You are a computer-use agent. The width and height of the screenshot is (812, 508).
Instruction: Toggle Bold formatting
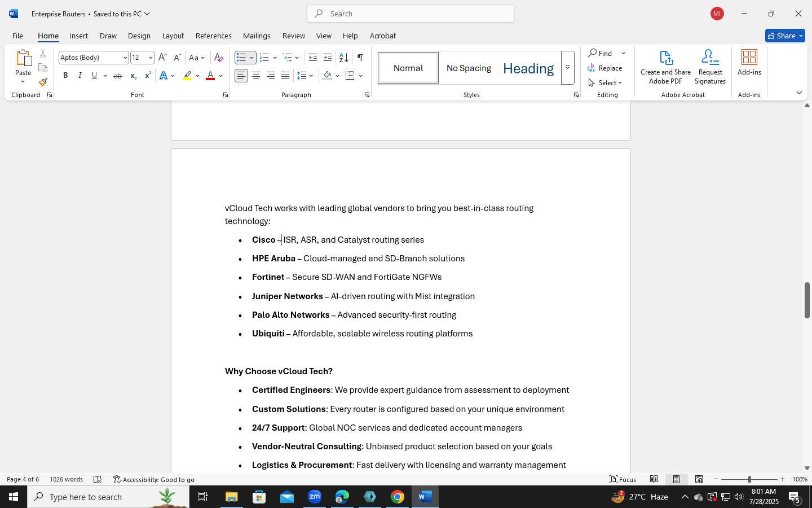tap(65, 76)
